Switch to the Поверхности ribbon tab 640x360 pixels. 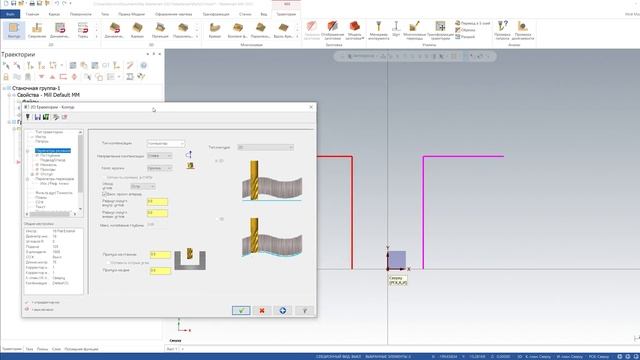(81, 14)
